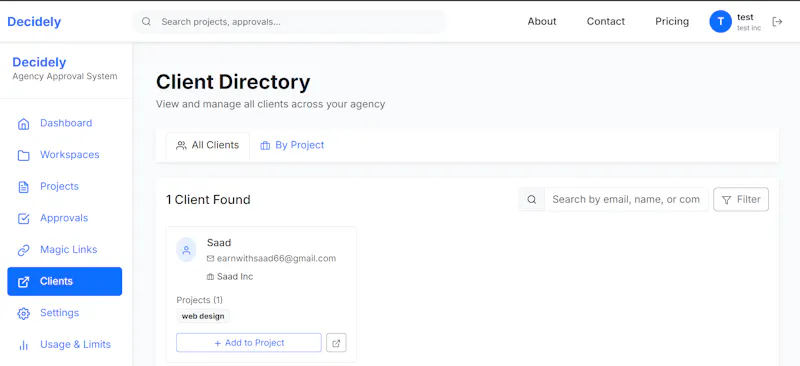The width and height of the screenshot is (800, 366).
Task: Click the Approvals checkmark icon
Action: coord(23,218)
